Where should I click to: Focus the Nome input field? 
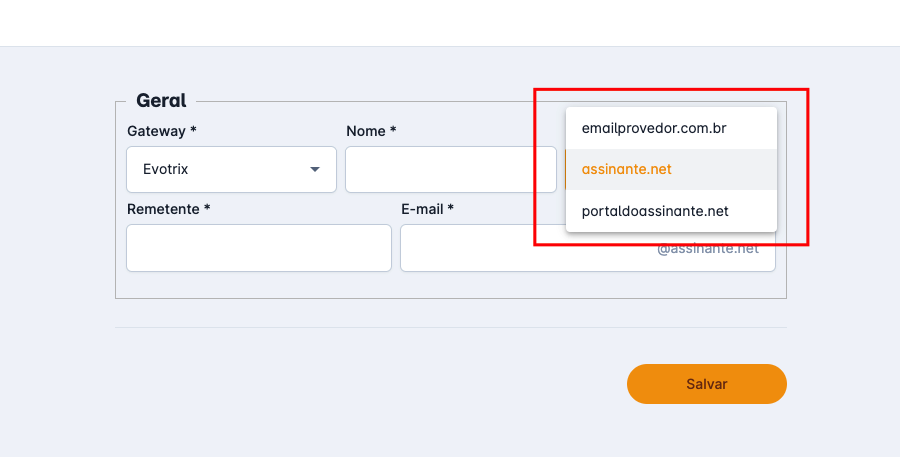click(450, 170)
